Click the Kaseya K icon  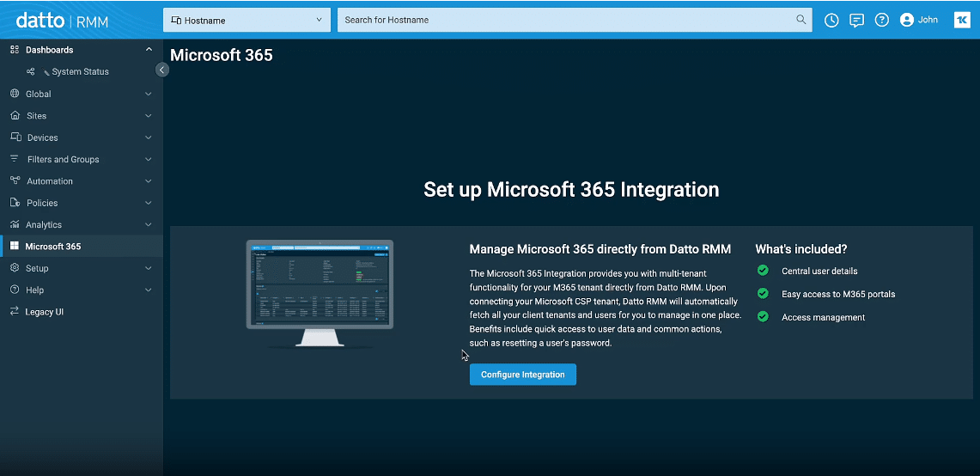[962, 20]
